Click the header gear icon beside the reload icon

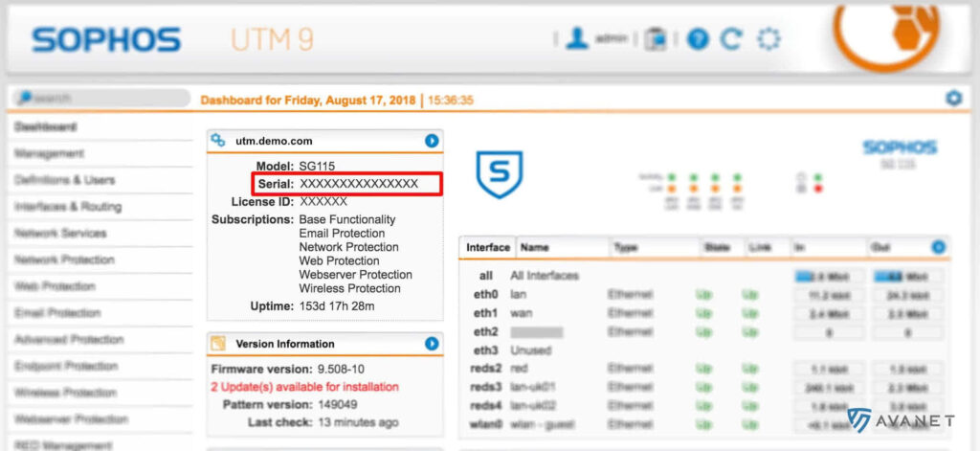[x=768, y=39]
